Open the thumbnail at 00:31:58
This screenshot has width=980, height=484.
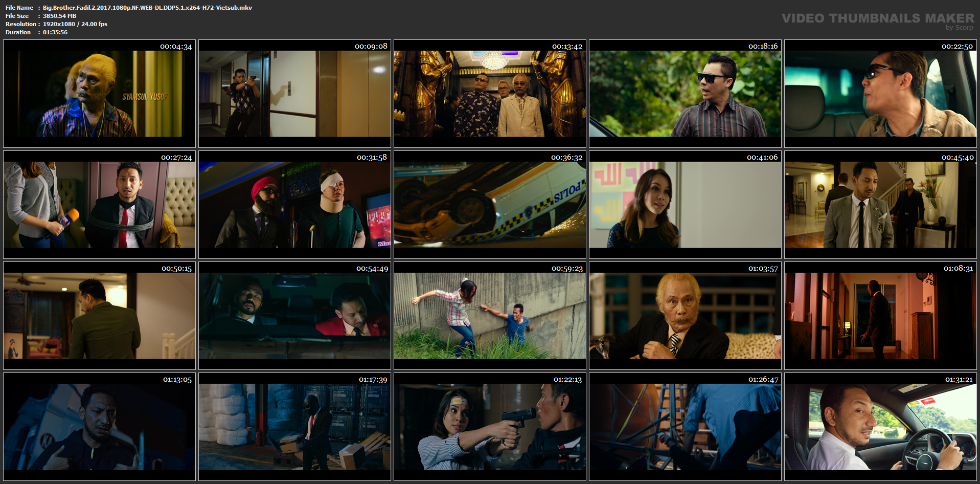294,205
